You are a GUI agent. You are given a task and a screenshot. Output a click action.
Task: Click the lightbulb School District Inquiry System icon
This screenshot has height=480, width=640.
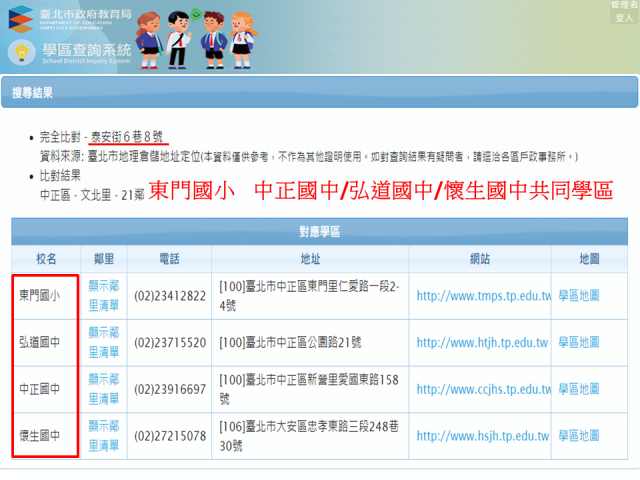pyautogui.click(x=21, y=52)
